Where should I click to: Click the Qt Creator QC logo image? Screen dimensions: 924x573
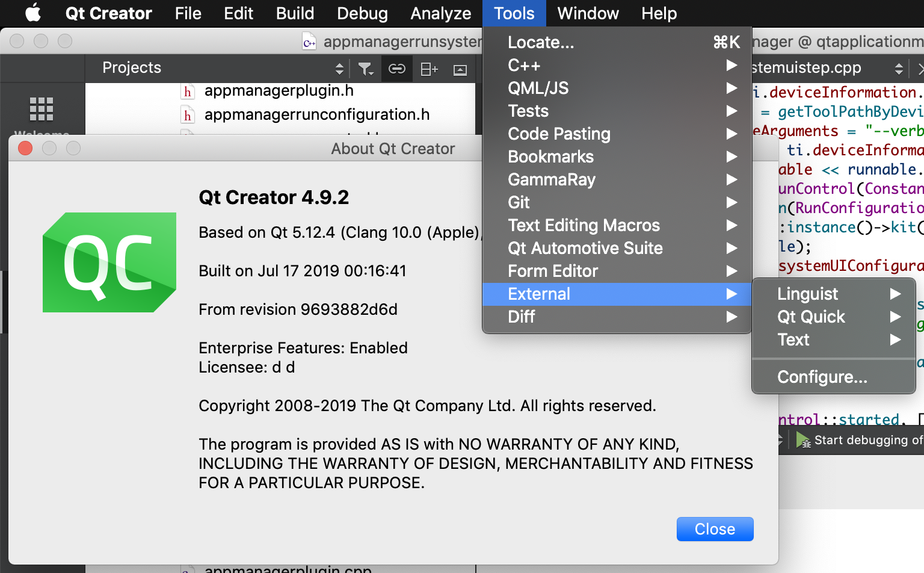109,262
